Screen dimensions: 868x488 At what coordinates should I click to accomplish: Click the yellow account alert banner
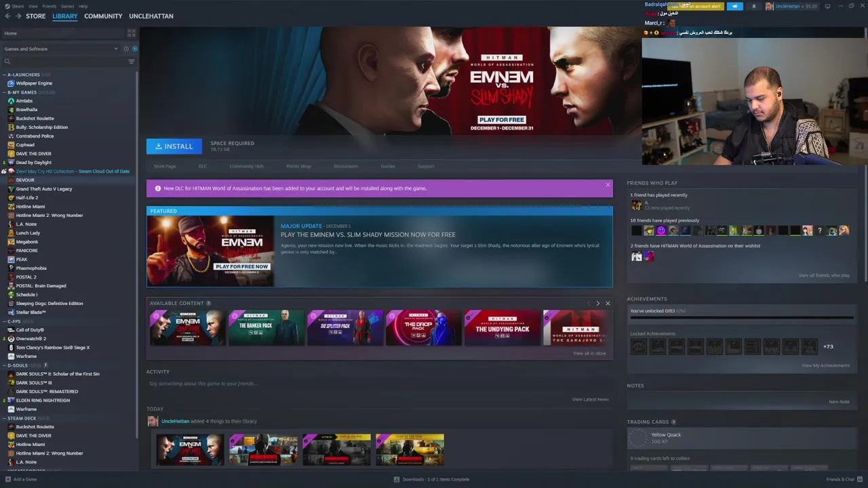pos(696,6)
